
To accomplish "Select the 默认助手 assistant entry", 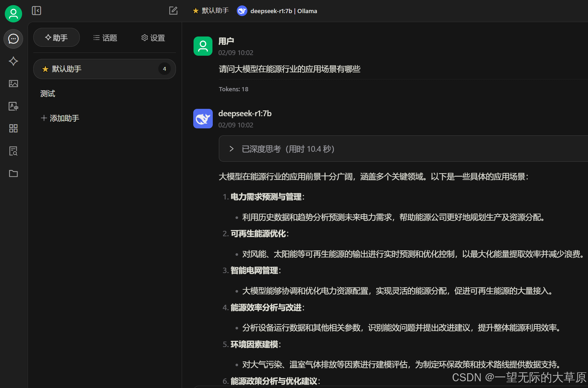I will pos(104,69).
